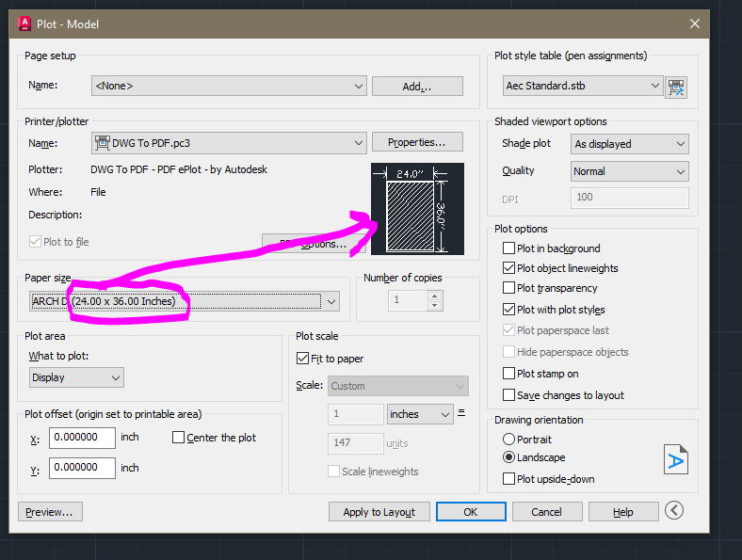Open the Shade plot dropdown

(630, 144)
